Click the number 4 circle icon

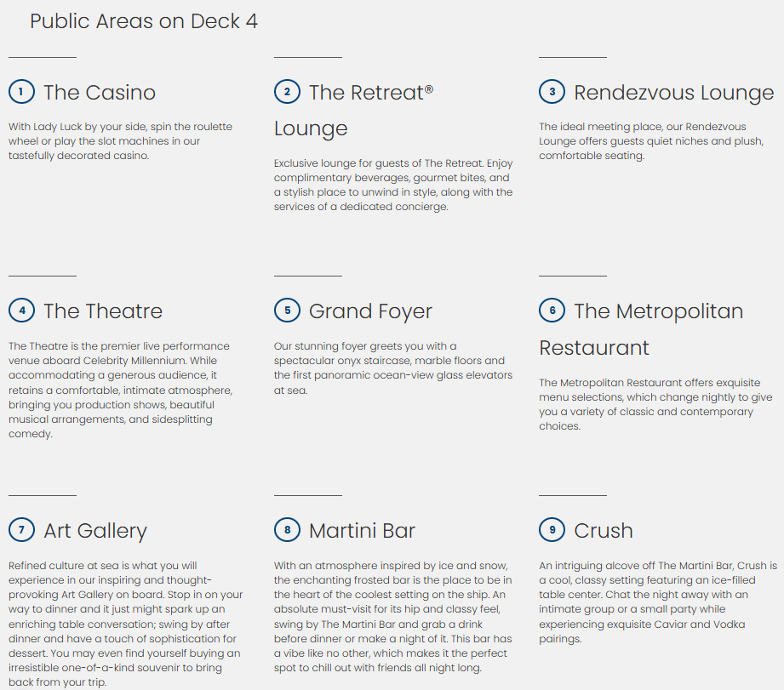pyautogui.click(x=21, y=311)
